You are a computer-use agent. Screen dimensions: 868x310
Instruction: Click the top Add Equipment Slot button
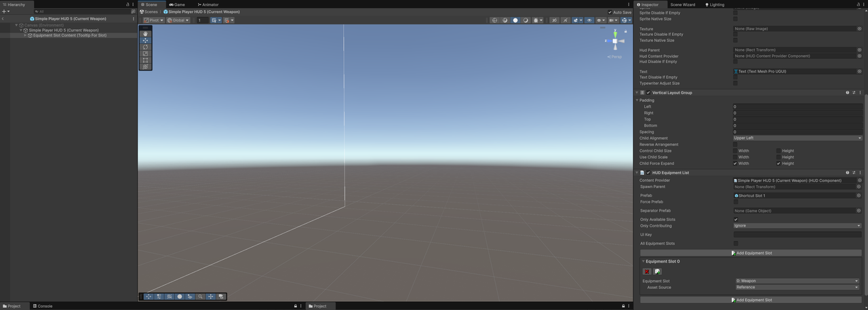pyautogui.click(x=751, y=253)
